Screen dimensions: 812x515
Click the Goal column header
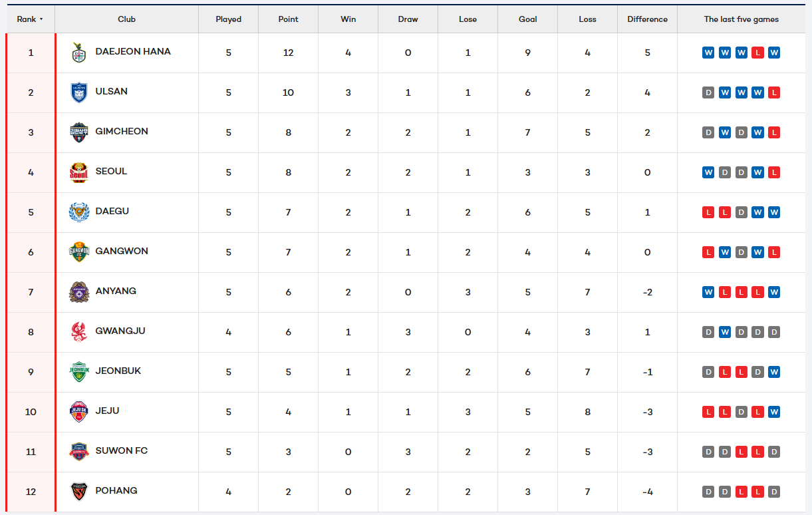coord(527,19)
